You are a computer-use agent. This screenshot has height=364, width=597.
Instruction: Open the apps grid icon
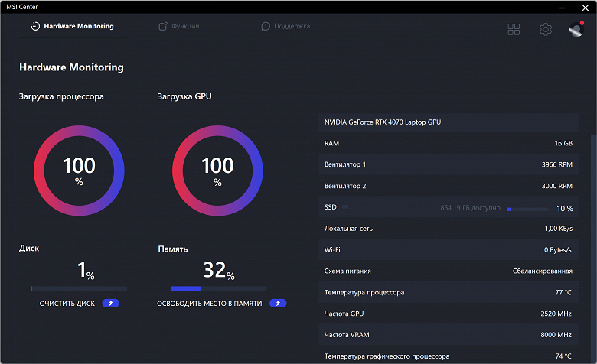(x=514, y=29)
